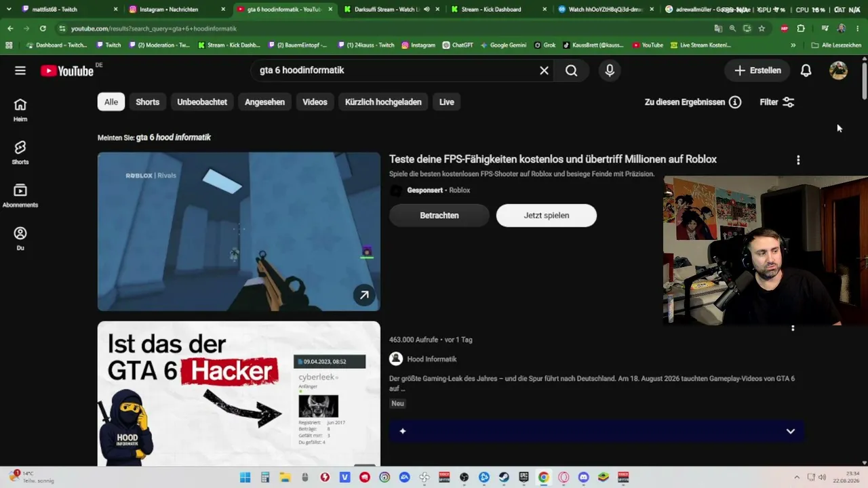
Task: Select the Live filter chip
Action: (x=446, y=102)
